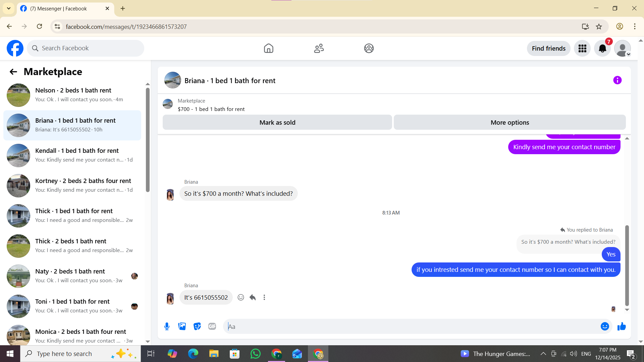Open more options for Briana's message

pyautogui.click(x=264, y=297)
